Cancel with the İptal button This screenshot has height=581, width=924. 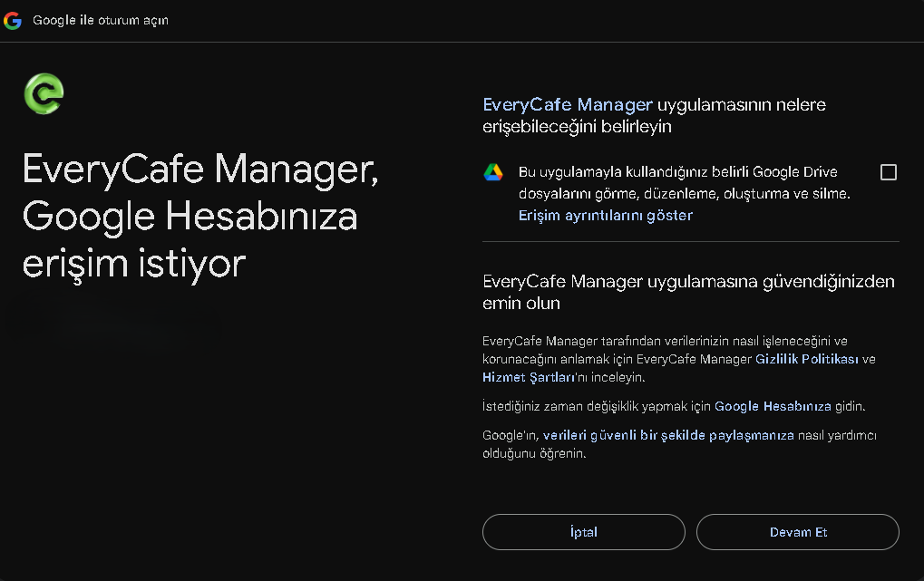click(583, 532)
